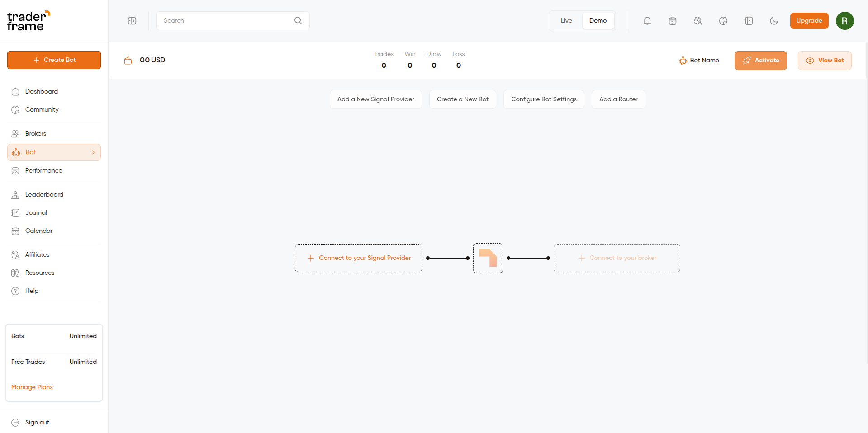Switch to Demo mode
The width and height of the screenshot is (868, 433).
598,21
